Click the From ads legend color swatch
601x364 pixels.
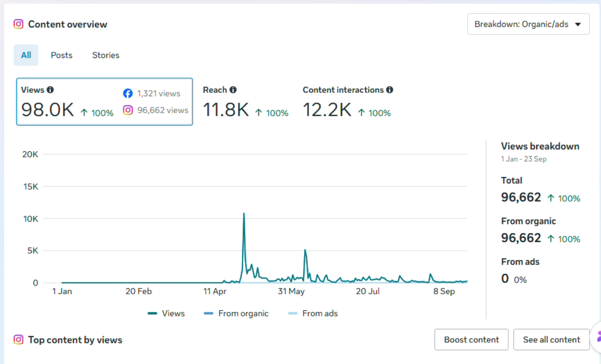pyautogui.click(x=293, y=314)
